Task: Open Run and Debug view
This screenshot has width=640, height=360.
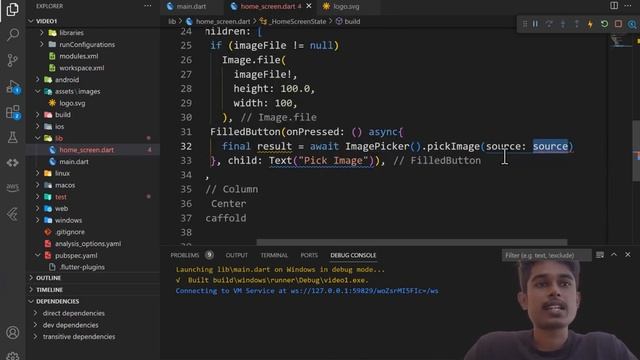Action: tap(13, 87)
